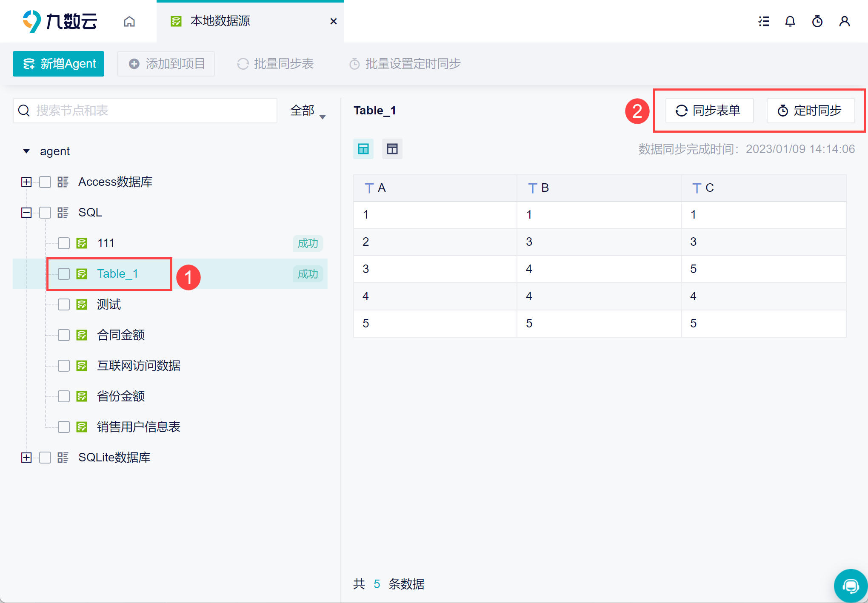
Task: Click the table icon beside 互联网访问数据
Action: (x=82, y=366)
